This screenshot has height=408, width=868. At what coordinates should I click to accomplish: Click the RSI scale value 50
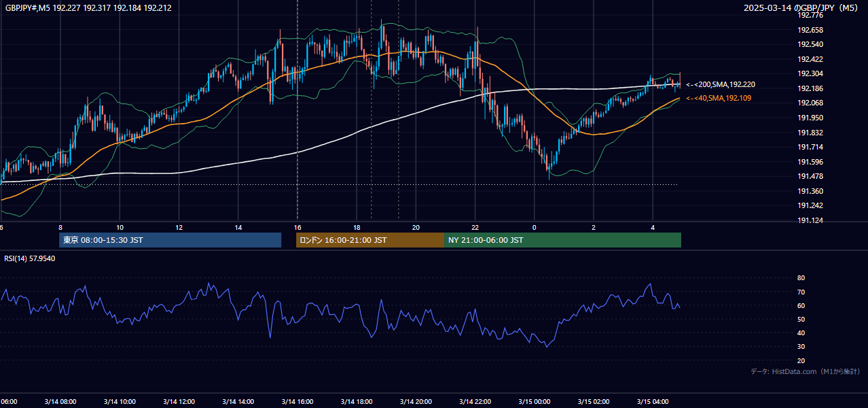[801, 319]
